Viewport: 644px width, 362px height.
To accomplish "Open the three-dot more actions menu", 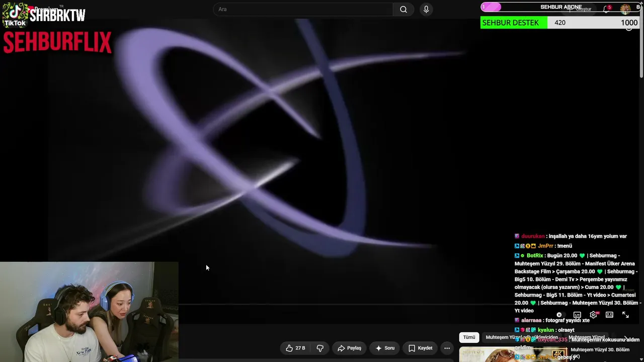I will coord(447,348).
